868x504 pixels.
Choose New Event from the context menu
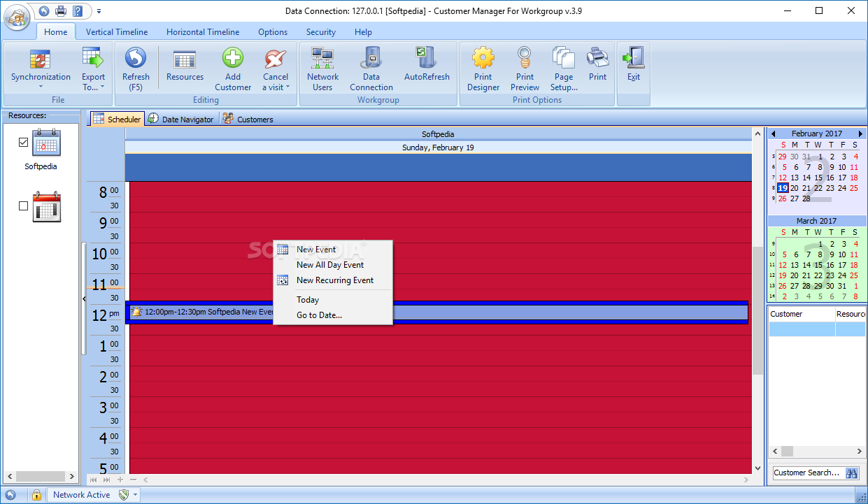pyautogui.click(x=332, y=250)
